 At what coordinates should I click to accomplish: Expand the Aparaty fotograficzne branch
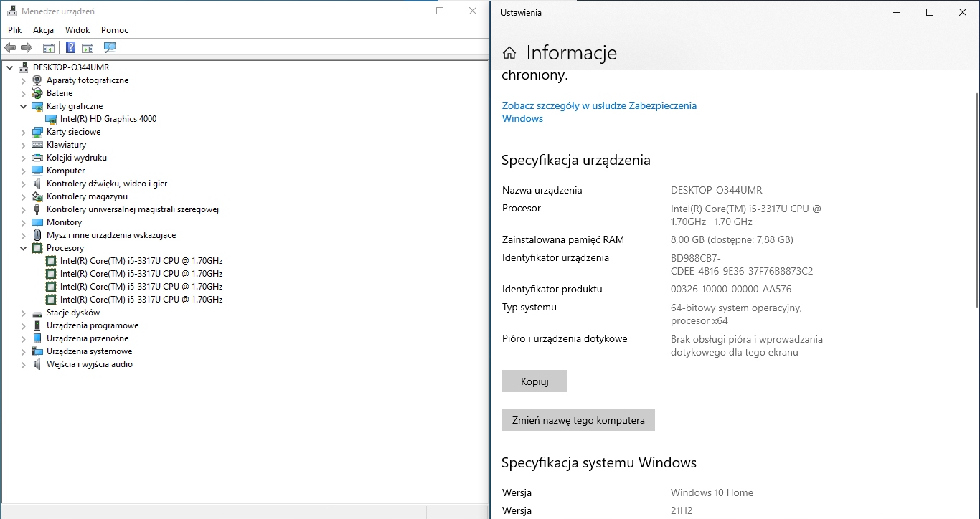pos(23,80)
